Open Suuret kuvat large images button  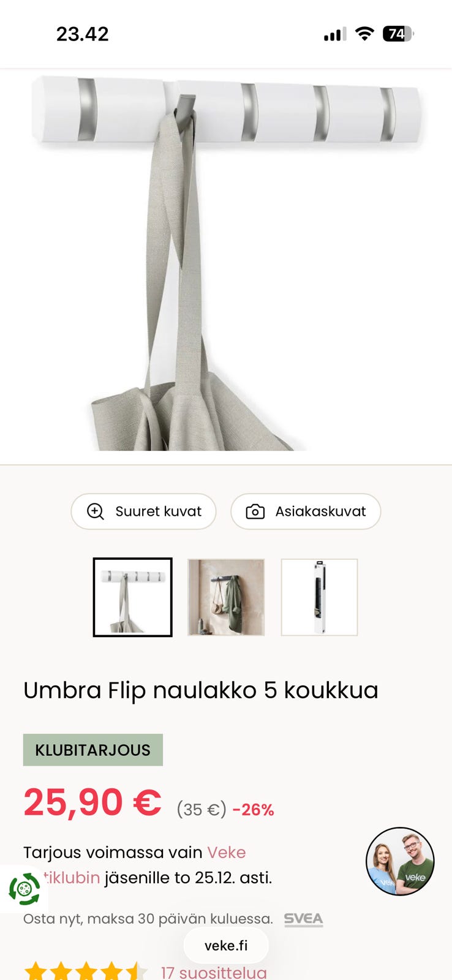(x=143, y=511)
